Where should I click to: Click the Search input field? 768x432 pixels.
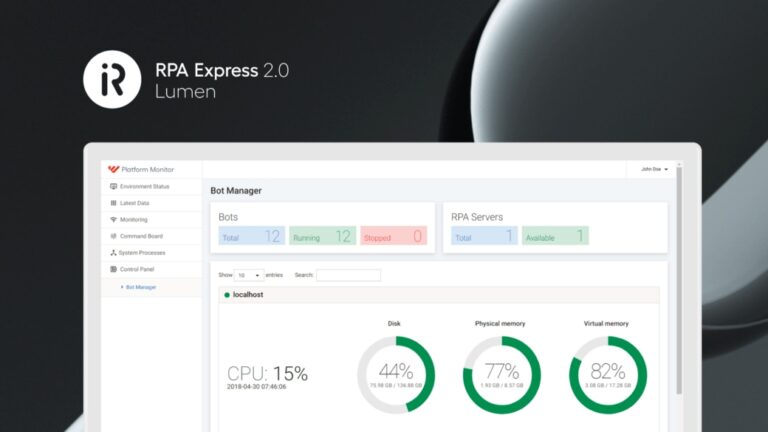(348, 275)
